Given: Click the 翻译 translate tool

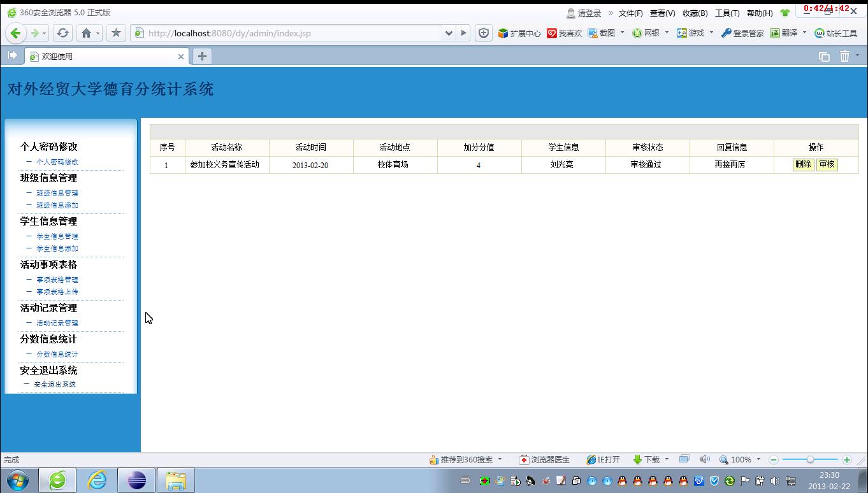Looking at the screenshot, I should click(784, 33).
